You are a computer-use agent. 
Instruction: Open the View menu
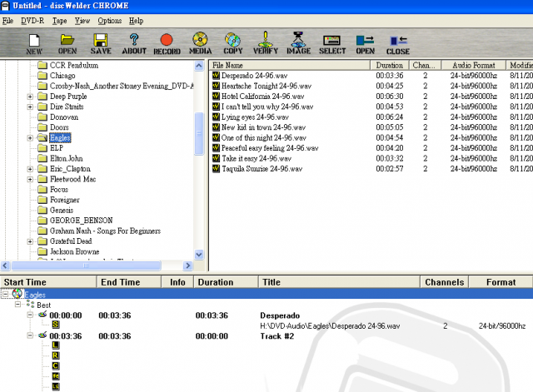[x=82, y=21]
